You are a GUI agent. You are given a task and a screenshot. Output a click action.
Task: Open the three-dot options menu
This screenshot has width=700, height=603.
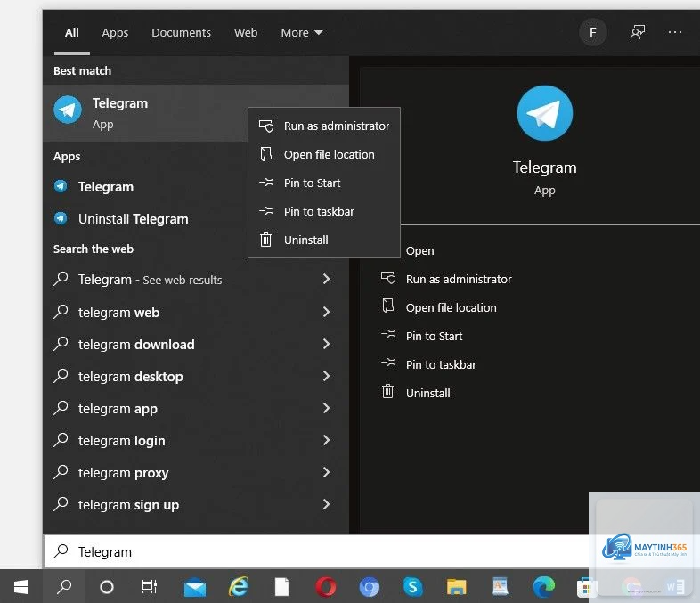674,32
